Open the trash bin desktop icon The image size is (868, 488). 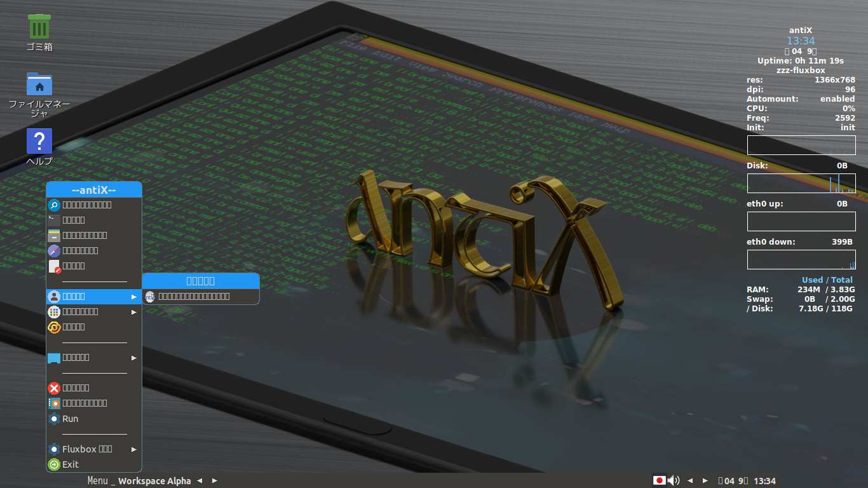(39, 26)
